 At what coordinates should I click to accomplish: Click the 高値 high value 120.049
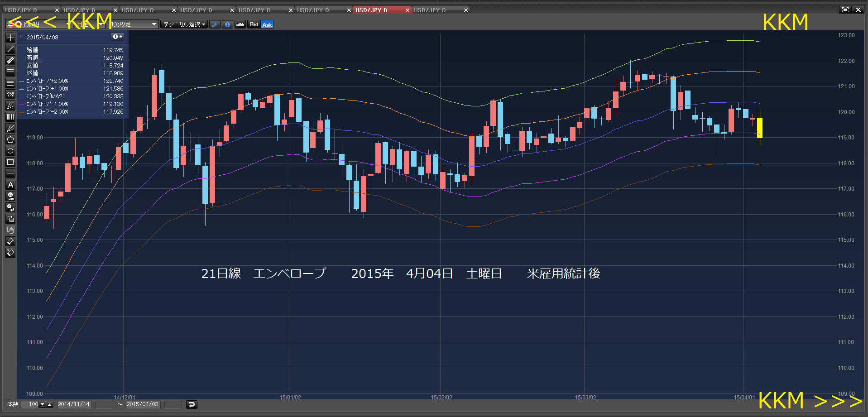pos(113,58)
